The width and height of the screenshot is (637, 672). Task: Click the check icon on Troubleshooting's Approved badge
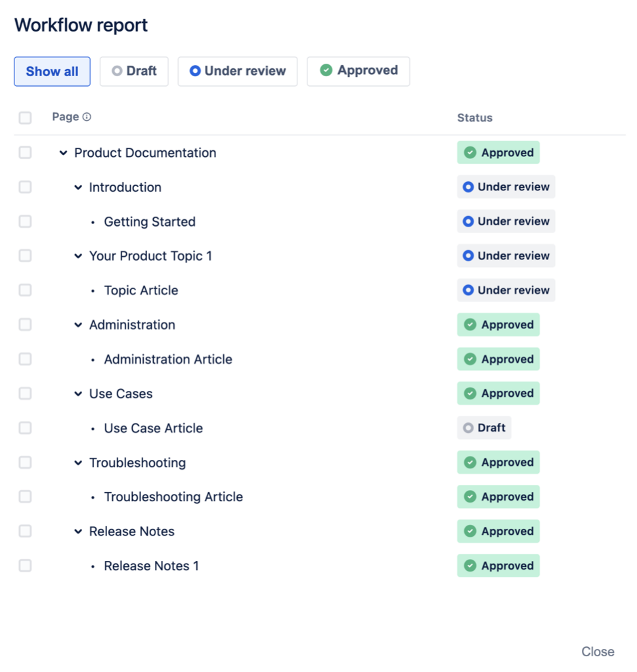coord(470,462)
